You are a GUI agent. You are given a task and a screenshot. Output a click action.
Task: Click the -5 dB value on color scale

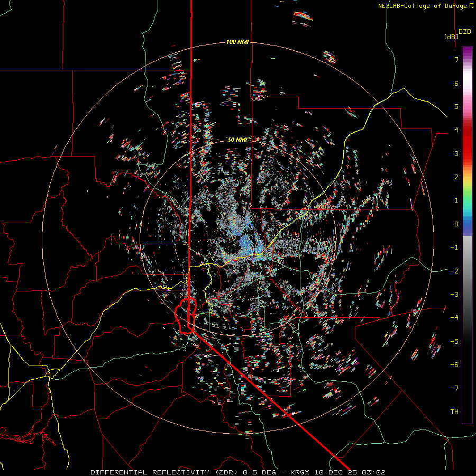(x=454, y=342)
